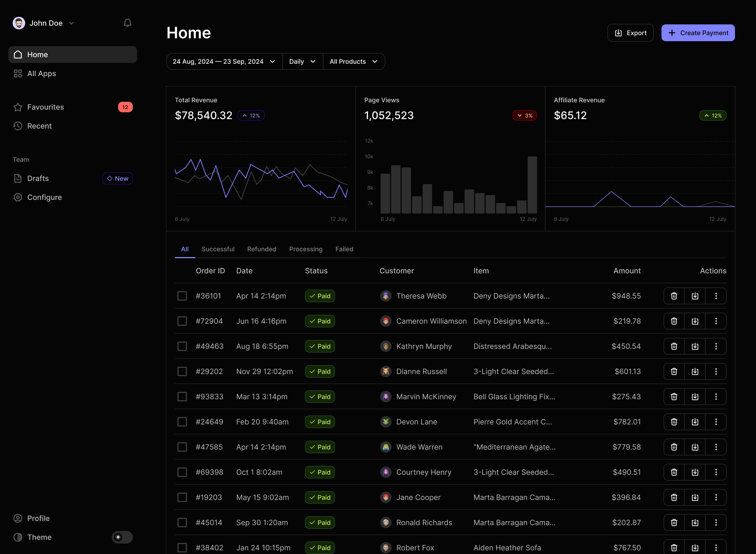Delete order #36101 with the trash icon
This screenshot has width=756, height=554.
coord(674,296)
